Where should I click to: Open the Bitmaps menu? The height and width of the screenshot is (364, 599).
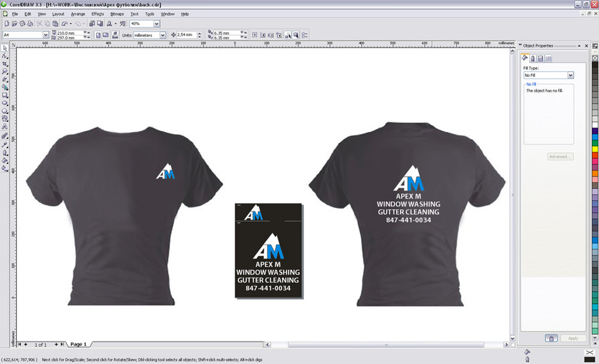tap(117, 14)
